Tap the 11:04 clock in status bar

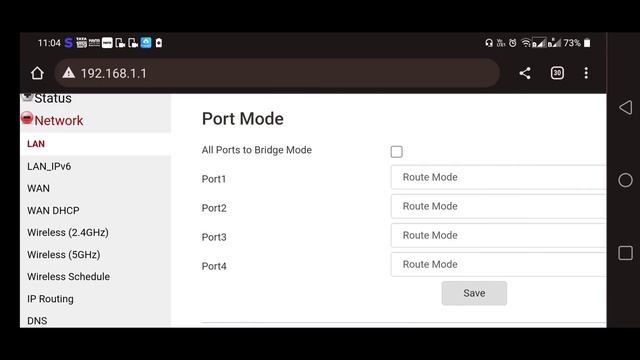coord(49,43)
